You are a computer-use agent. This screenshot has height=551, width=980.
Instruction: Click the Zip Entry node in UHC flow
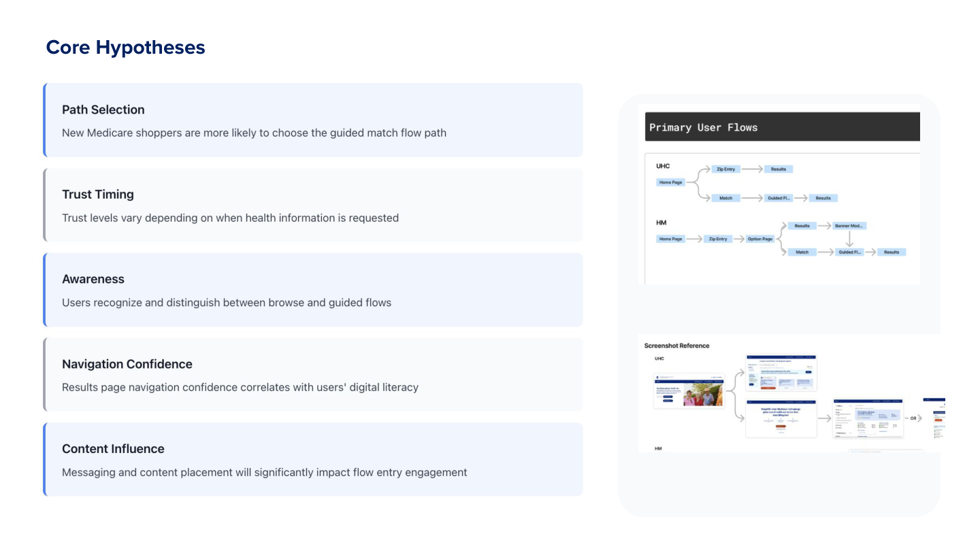[728, 169]
